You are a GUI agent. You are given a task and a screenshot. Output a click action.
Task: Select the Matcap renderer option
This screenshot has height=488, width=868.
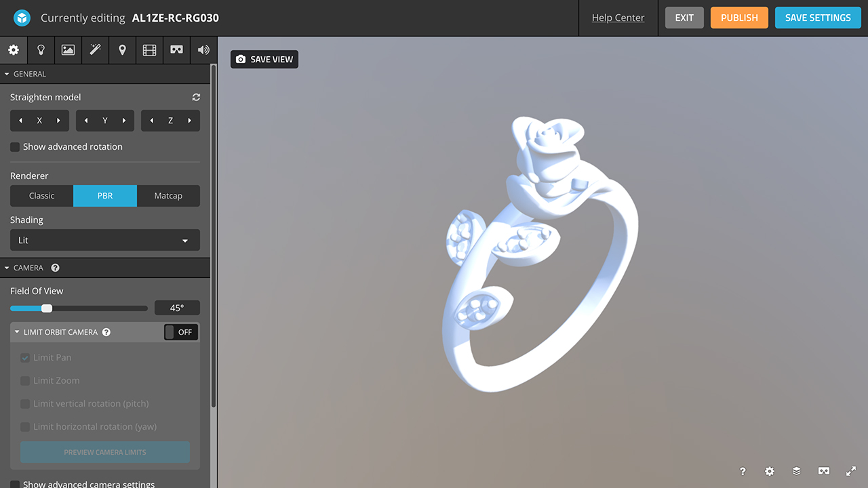pos(168,196)
